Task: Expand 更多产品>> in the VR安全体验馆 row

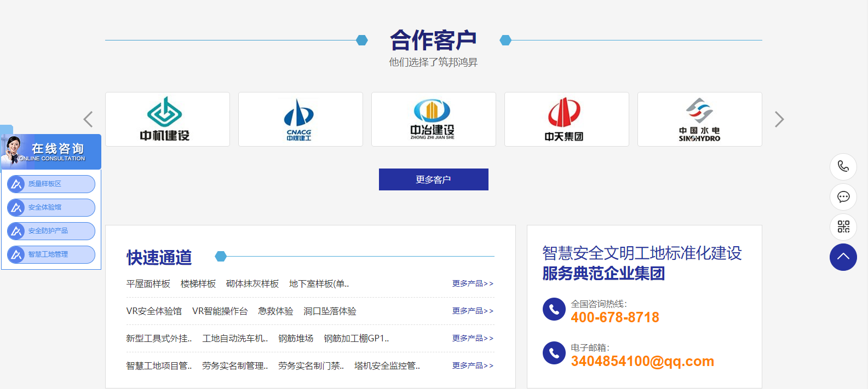Action: coord(472,311)
